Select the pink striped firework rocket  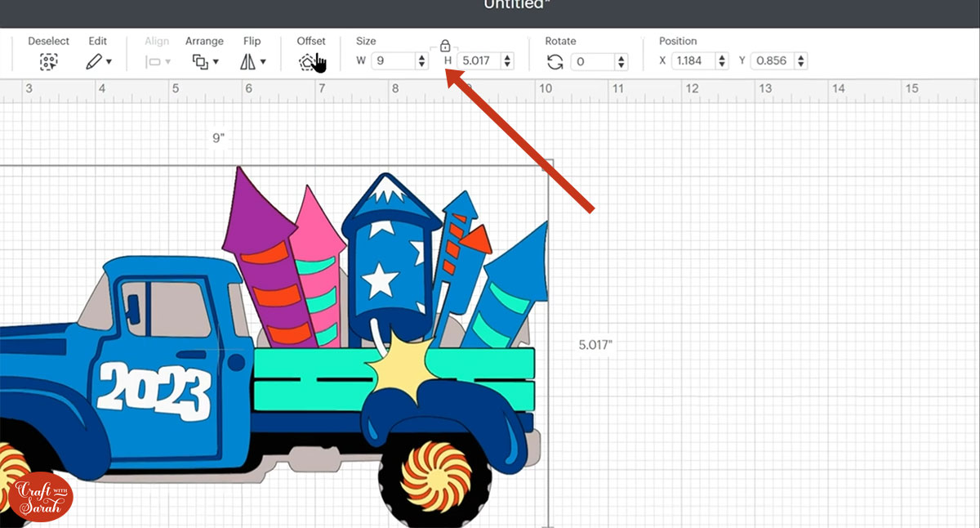tap(317, 266)
